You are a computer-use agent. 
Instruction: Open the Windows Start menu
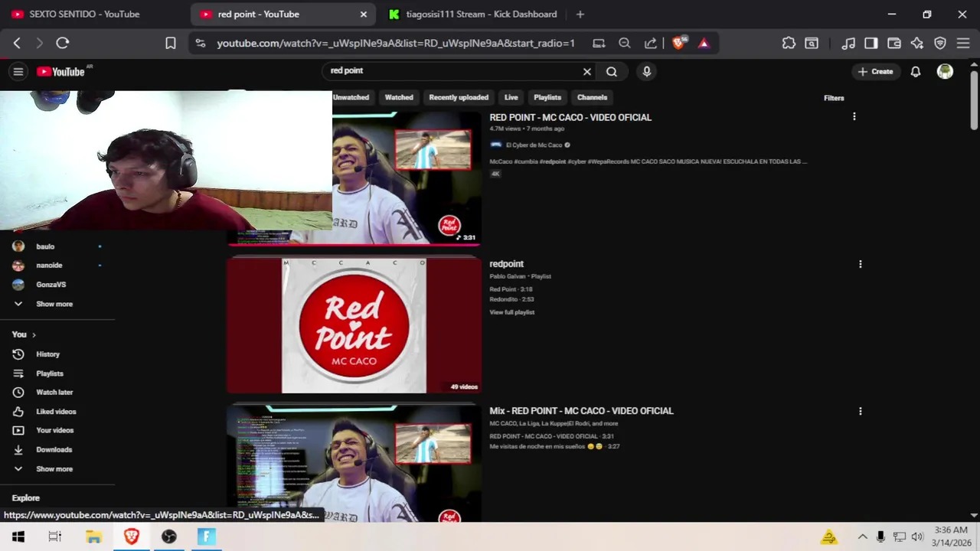click(x=18, y=536)
